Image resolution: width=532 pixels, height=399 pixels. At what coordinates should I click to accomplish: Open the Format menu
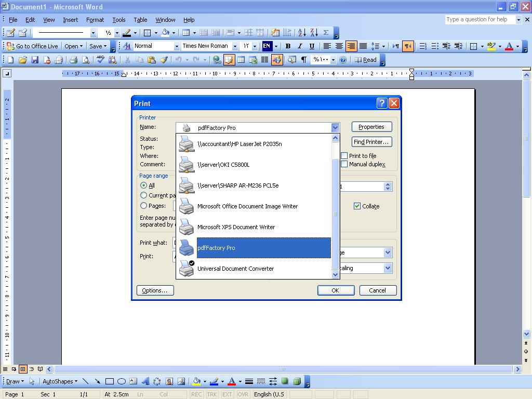(x=95, y=20)
